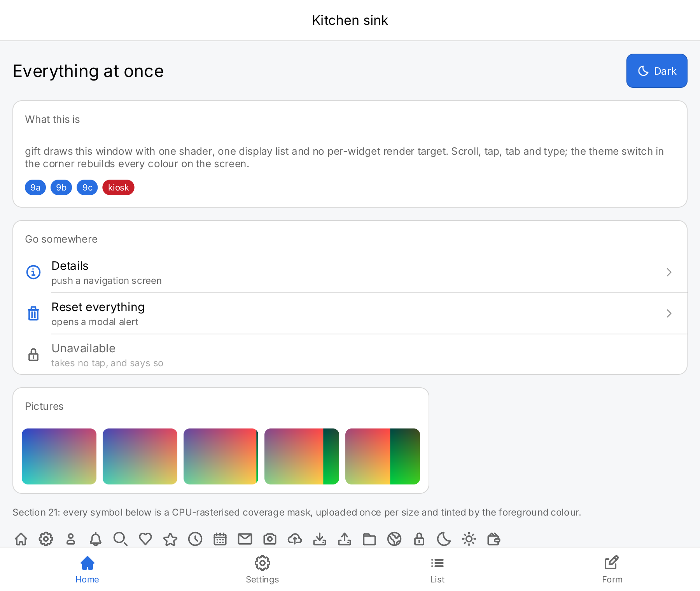This screenshot has width=700, height=591.
Task: Click the calendar symbol
Action: [220, 539]
